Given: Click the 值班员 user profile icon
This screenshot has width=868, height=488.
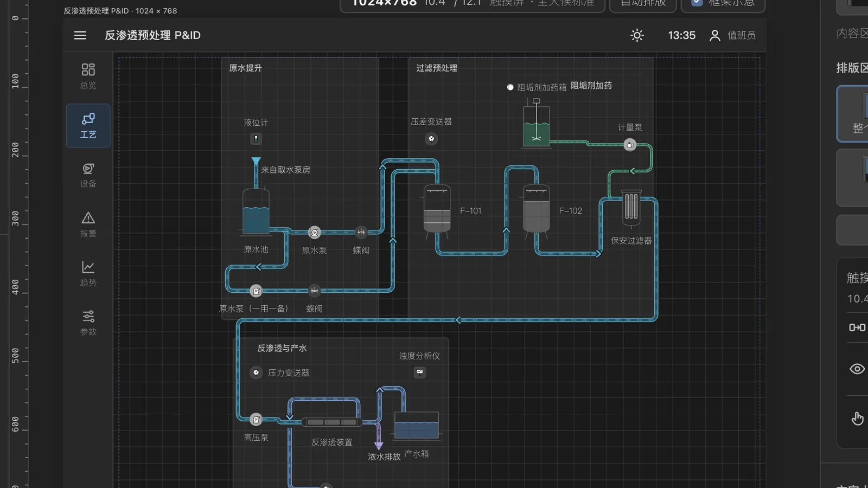Looking at the screenshot, I should point(715,35).
